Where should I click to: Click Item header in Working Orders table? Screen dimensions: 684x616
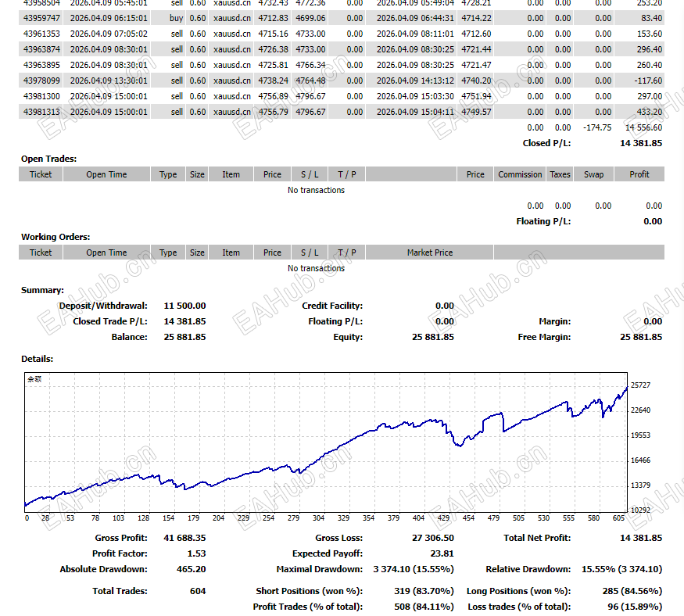coord(231,252)
